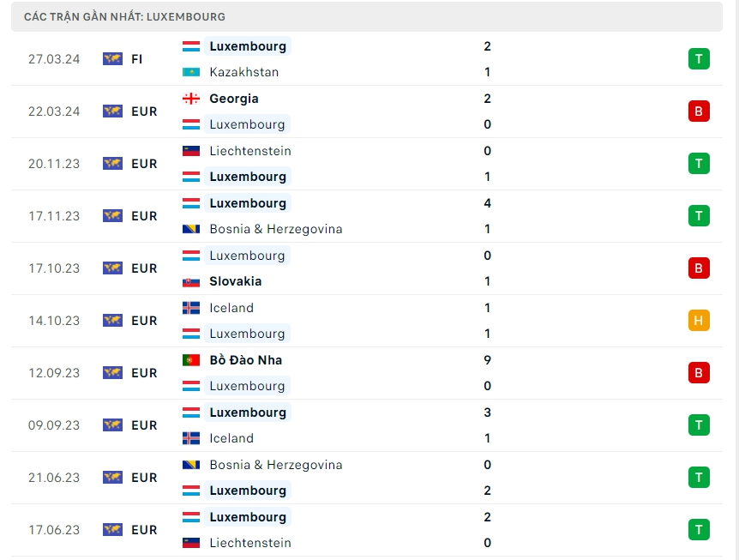Image resolution: width=739 pixels, height=560 pixels.
Task: Click the 9 score in the Portugal match
Action: point(487,360)
